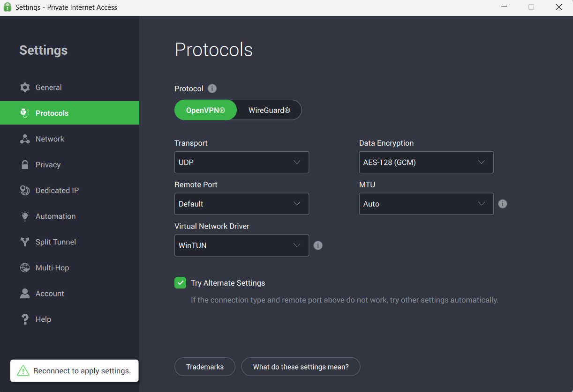Click the Trademarks button
573x392 pixels.
coord(205,367)
